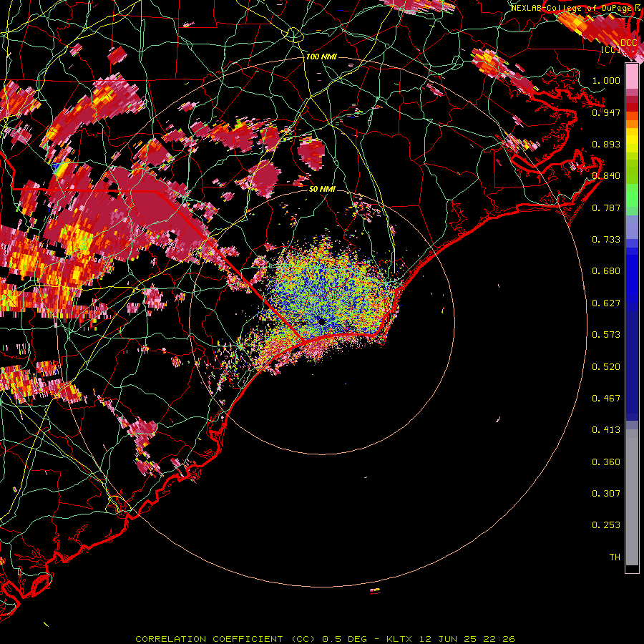Click the DCC product label

pos(628,43)
